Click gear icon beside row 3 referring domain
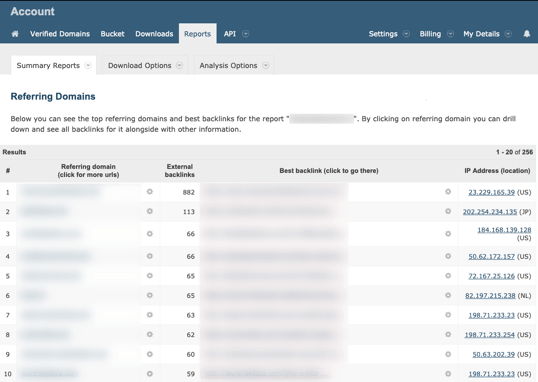This screenshot has height=382, width=538. (150, 234)
